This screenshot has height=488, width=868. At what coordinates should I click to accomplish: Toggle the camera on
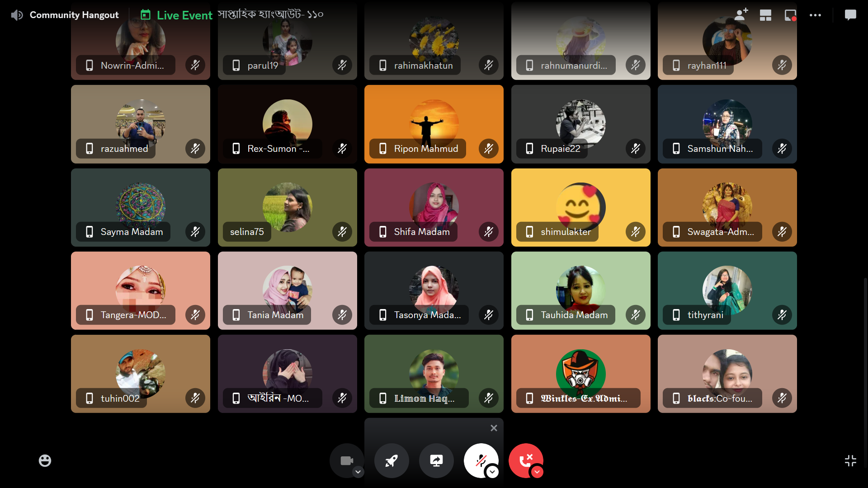click(x=346, y=460)
